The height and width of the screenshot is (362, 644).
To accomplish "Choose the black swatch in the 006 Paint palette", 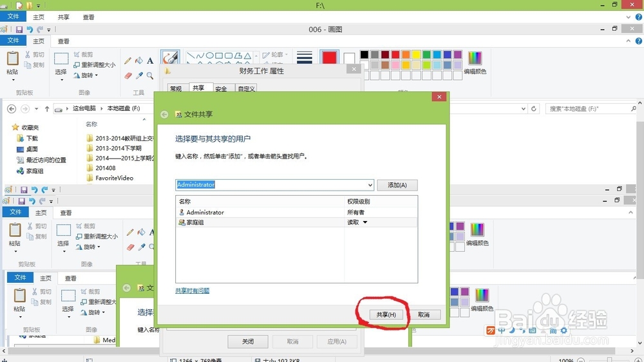I will [365, 54].
